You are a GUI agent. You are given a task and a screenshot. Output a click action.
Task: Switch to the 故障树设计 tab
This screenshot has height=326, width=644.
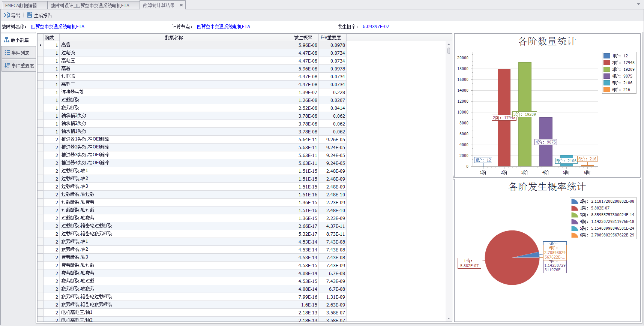90,6
